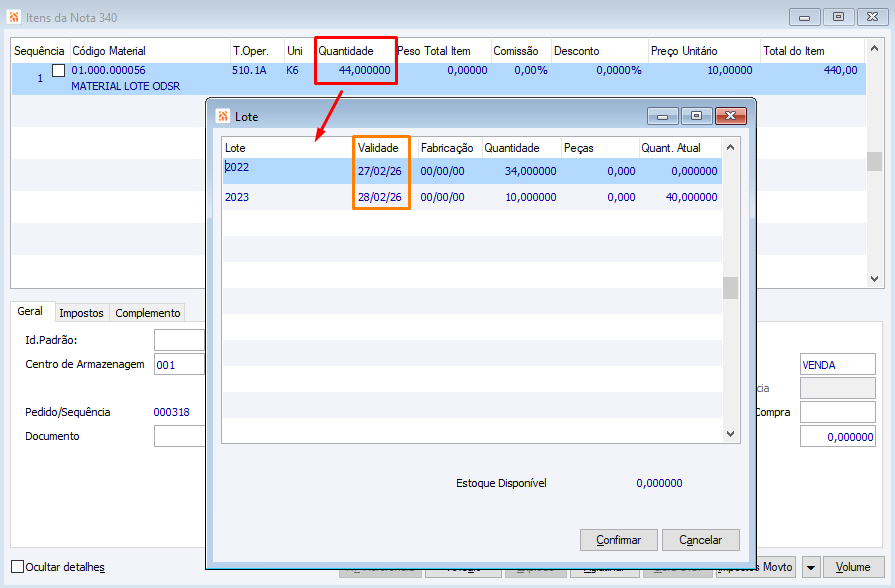Click Quant. Atual value 40,000000
Image resolution: width=895 pixels, height=588 pixels.
[691, 197]
